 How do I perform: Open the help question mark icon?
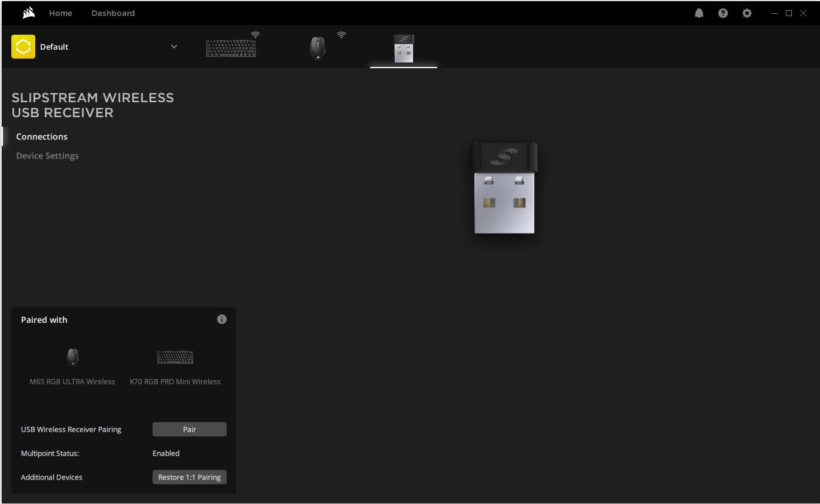723,13
